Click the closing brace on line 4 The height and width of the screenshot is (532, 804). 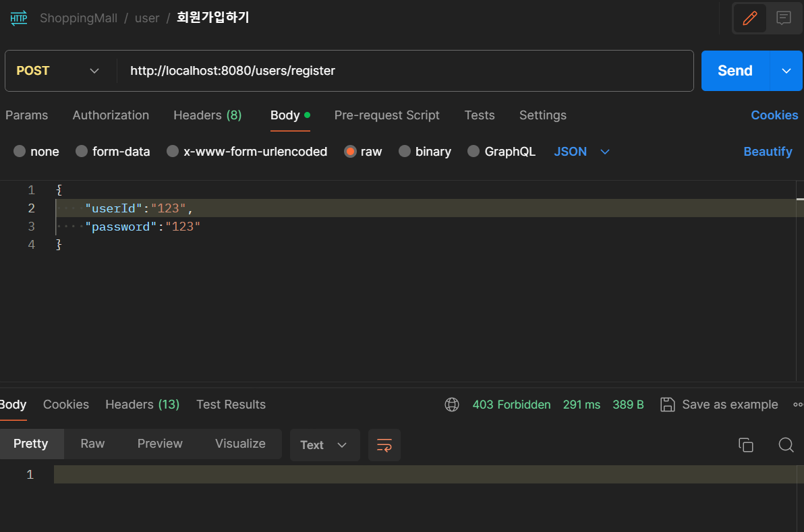[59, 245]
